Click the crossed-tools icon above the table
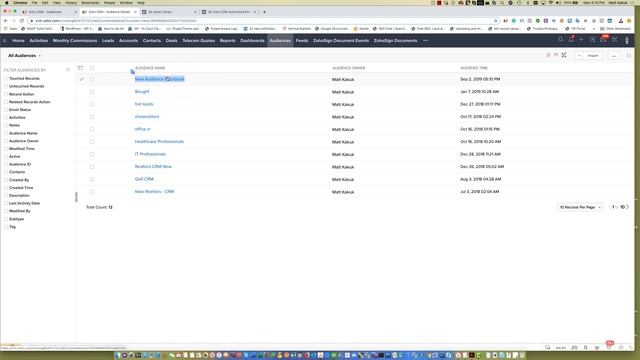The height and width of the screenshot is (360, 640). coord(564,55)
